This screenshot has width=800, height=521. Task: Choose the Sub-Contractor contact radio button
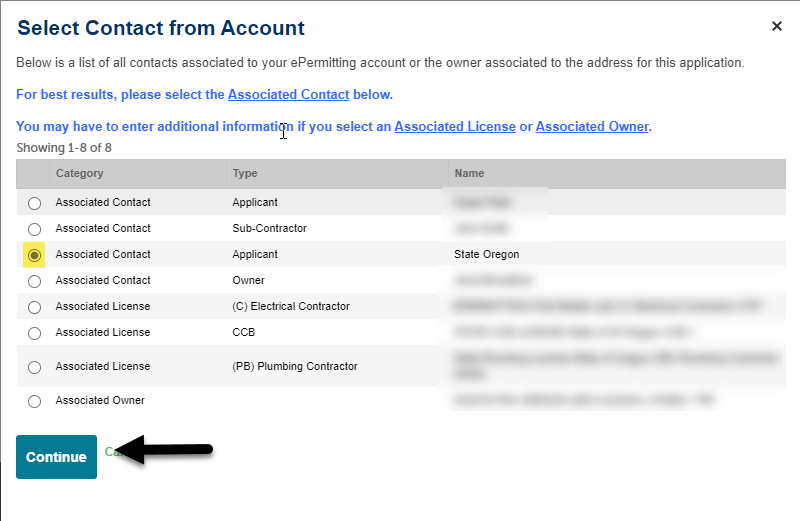(x=35, y=229)
